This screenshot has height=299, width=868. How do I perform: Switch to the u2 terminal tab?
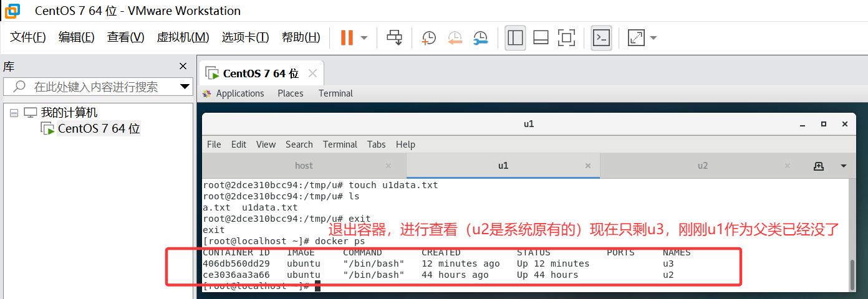[x=703, y=166]
